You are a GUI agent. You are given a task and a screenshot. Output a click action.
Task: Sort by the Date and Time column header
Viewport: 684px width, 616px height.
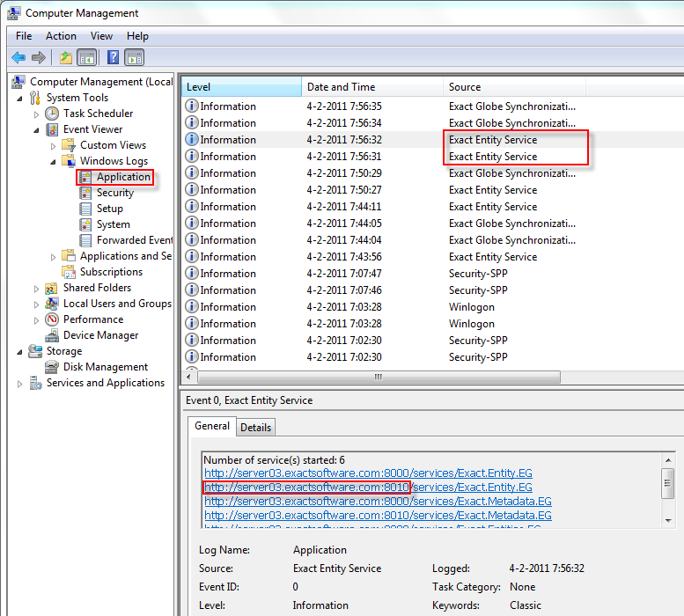tap(372, 87)
